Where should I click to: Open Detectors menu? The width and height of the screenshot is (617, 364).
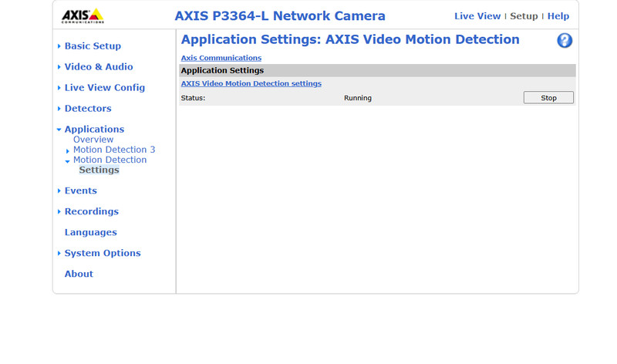(88, 109)
